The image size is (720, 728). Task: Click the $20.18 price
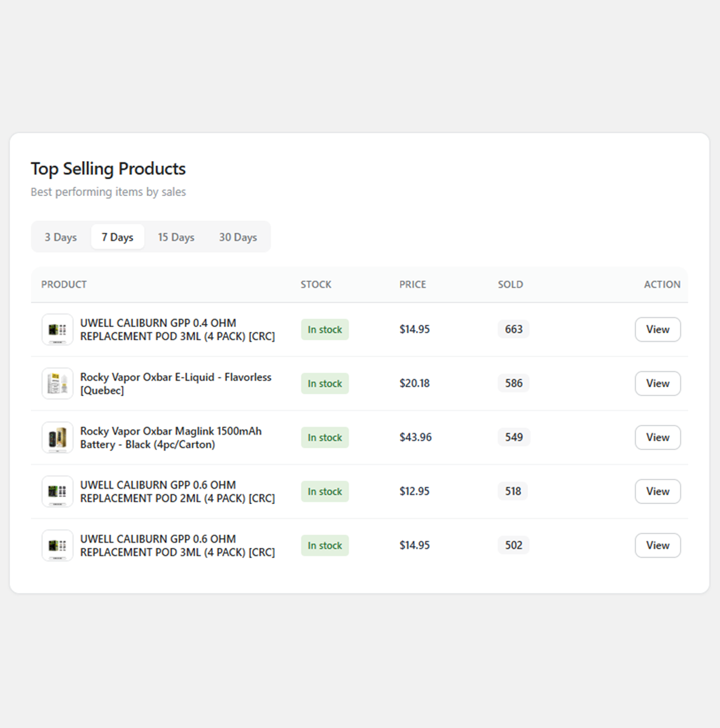(x=415, y=384)
